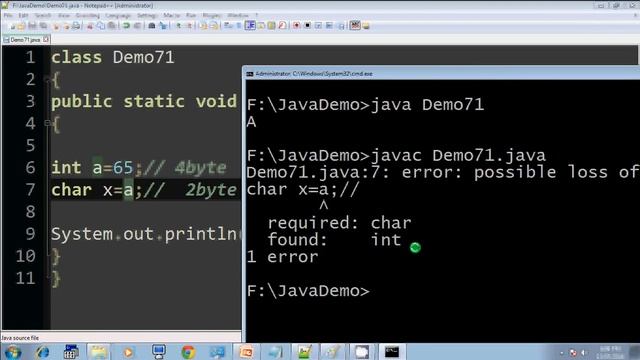This screenshot has width=640, height=360.
Task: Toggle synchronize vertical scrolling
Action: (203, 26)
